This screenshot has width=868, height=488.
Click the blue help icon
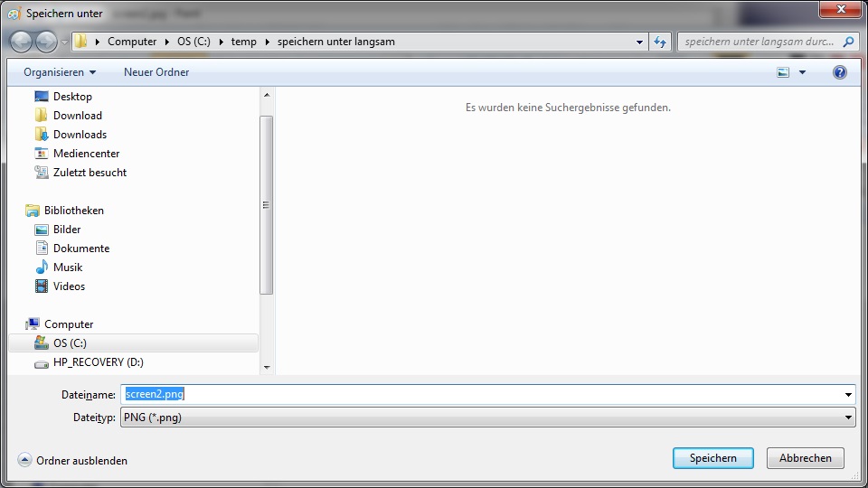(839, 72)
